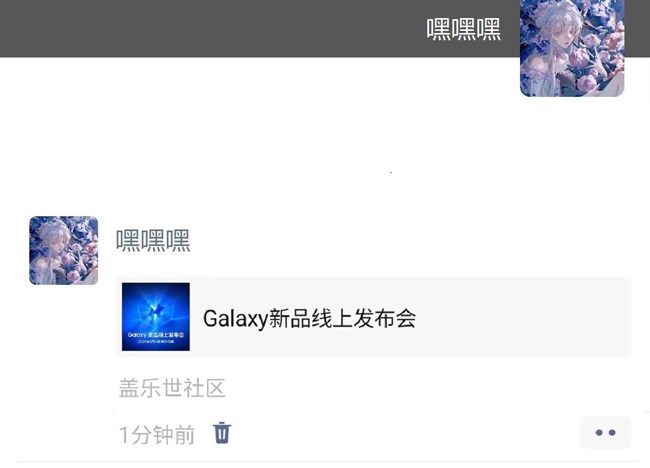650x468 pixels.
Task: Tap the 盖乐世社区 source label
Action: point(172,388)
